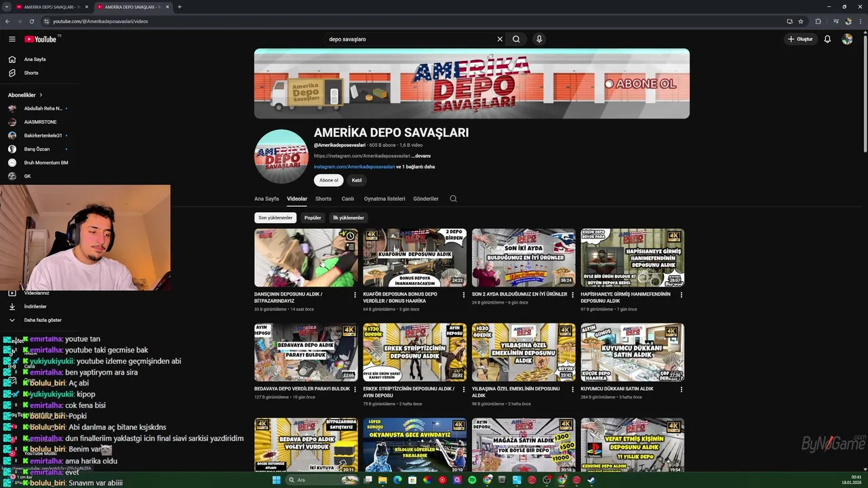Select the Popüler filter chip
Image resolution: width=868 pixels, height=488 pixels.
(313, 218)
